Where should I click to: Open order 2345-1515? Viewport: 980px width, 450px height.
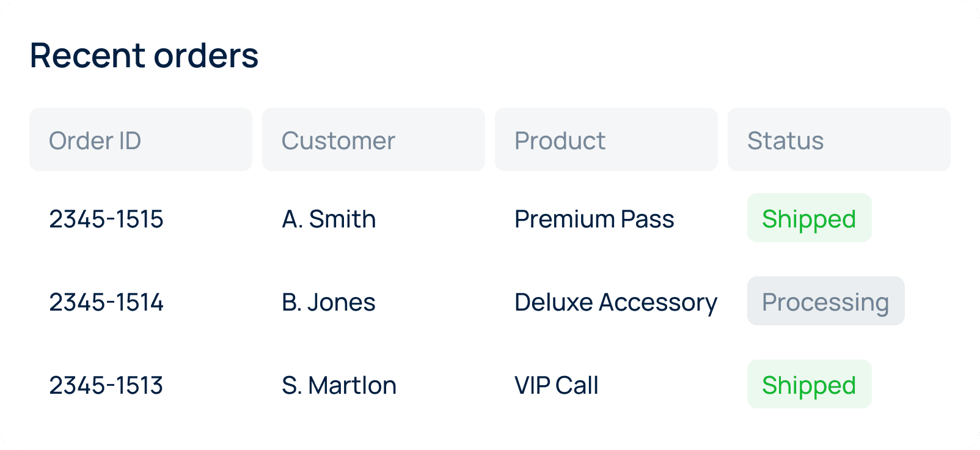(106, 219)
